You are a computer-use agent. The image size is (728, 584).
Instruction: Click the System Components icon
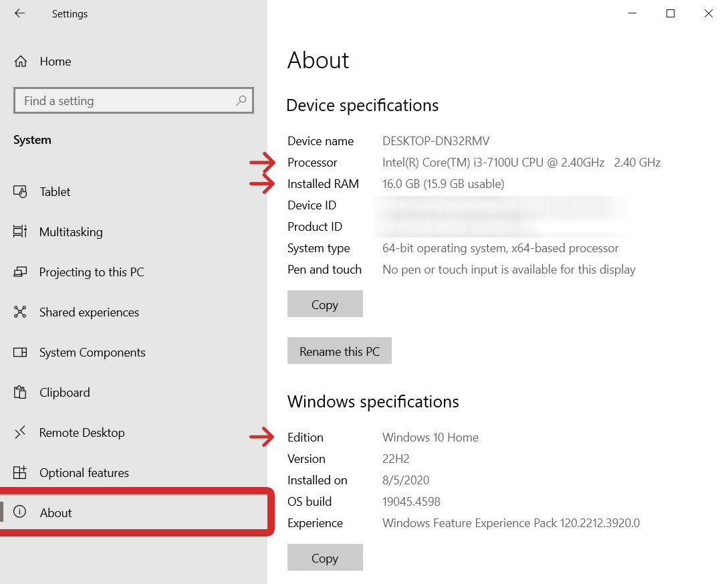20,353
